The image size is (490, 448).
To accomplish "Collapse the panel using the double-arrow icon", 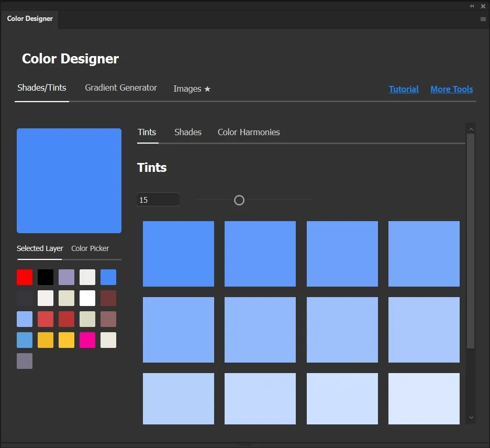I will pyautogui.click(x=472, y=6).
